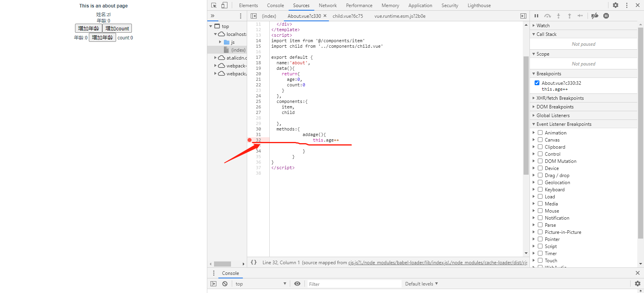Open the DevTools three-dot customize menu
This screenshot has height=293, width=644.
[627, 5]
